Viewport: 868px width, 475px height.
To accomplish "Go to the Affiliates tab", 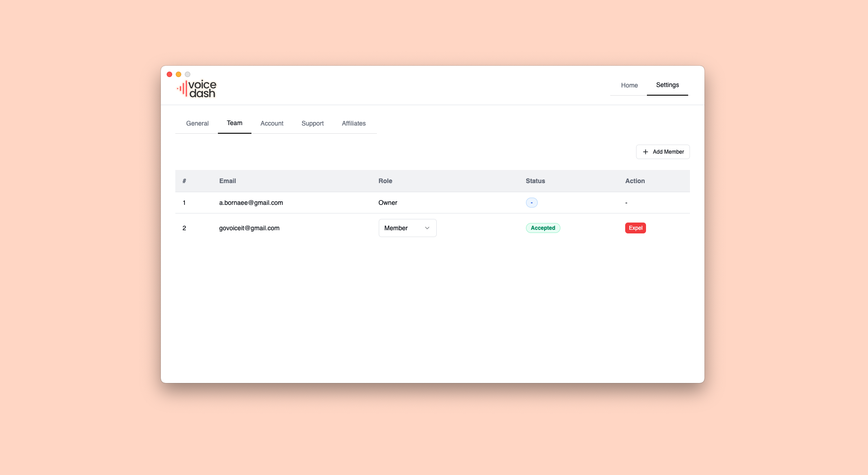I will tap(353, 123).
